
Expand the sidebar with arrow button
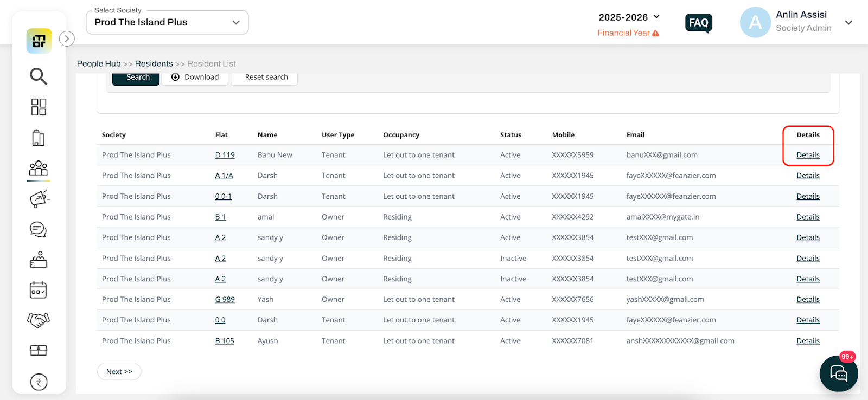(x=67, y=38)
